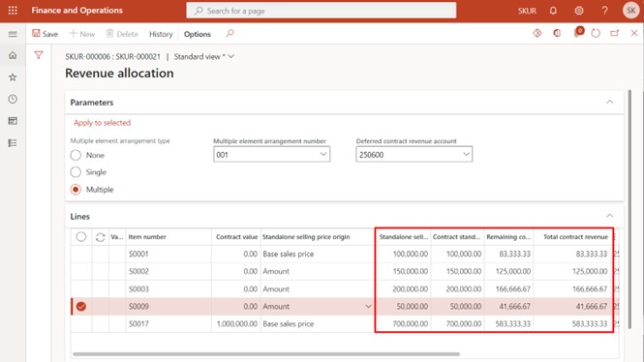Click the action pane search magnifier
This screenshot has height=362, width=644.
(x=230, y=33)
